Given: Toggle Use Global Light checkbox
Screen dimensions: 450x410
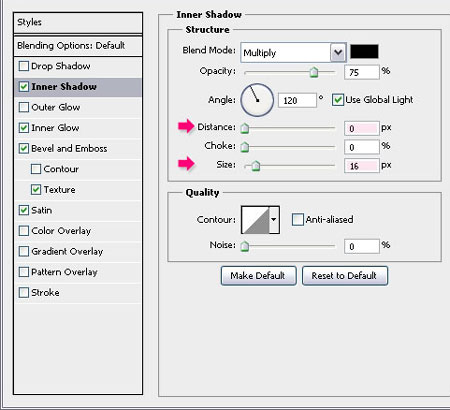Looking at the screenshot, I should tap(338, 100).
